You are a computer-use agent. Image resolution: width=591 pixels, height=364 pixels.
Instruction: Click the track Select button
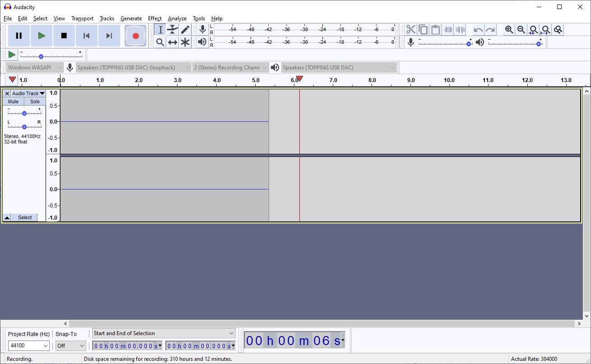[25, 217]
